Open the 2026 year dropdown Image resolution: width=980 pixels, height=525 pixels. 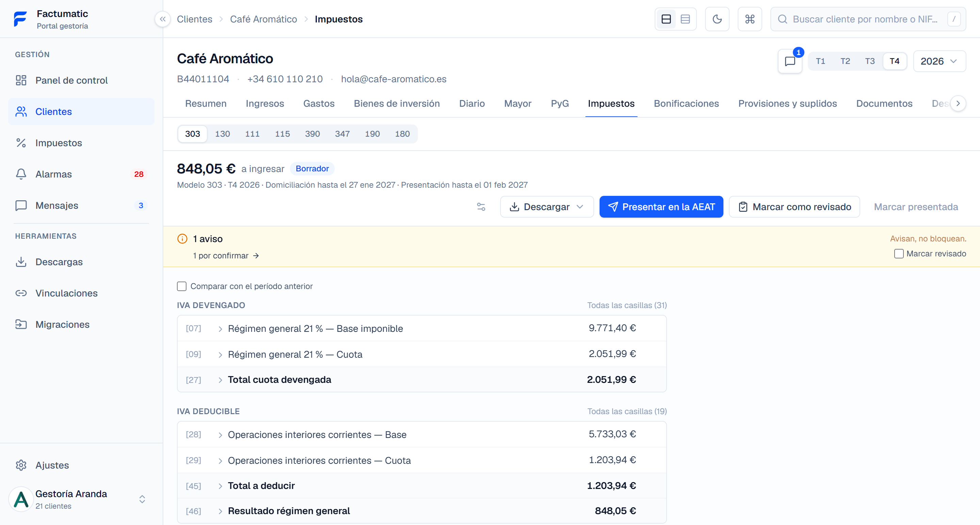click(939, 61)
